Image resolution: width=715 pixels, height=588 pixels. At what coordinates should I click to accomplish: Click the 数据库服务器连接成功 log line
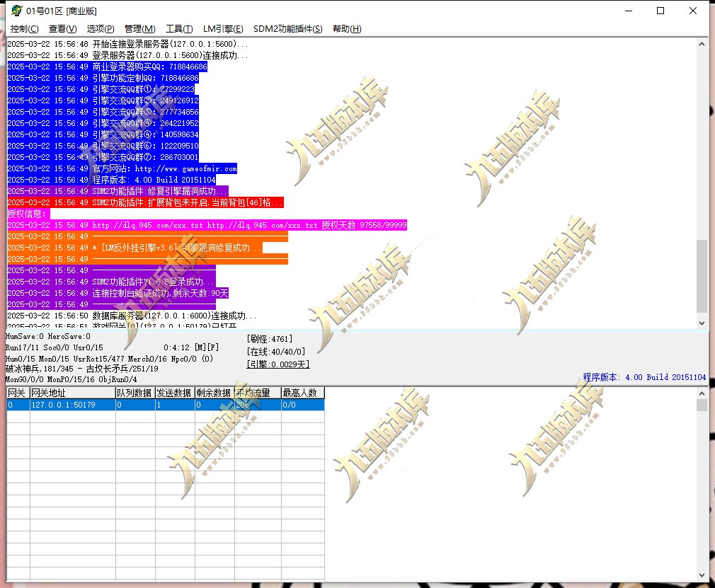click(132, 316)
